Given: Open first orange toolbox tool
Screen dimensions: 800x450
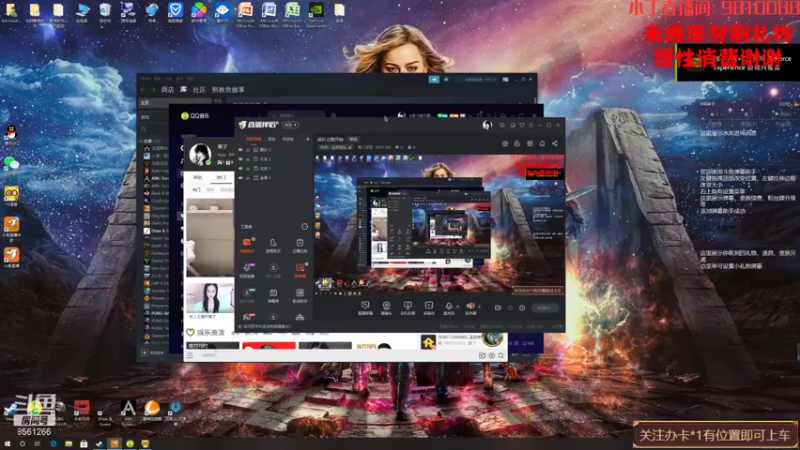Looking at the screenshot, I should (x=247, y=244).
